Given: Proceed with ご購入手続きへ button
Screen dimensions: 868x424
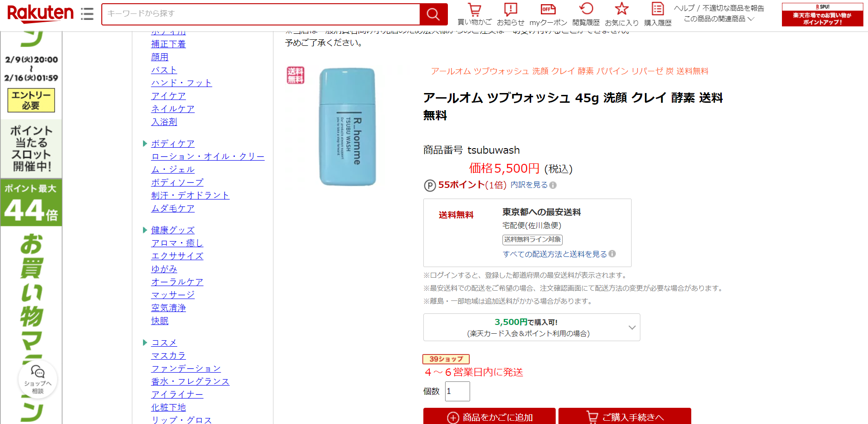Looking at the screenshot, I should [x=625, y=417].
